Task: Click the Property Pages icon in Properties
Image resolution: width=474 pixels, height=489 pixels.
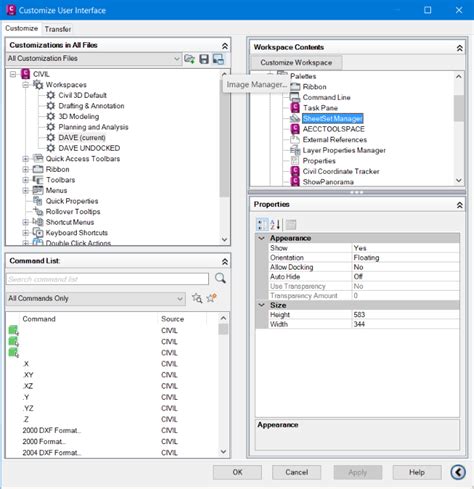Action: [x=291, y=225]
